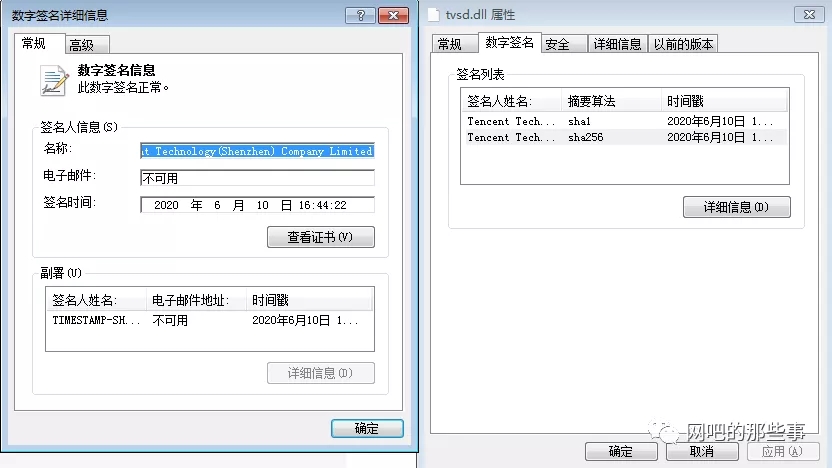The height and width of the screenshot is (468, 832).
Task: Click the 应用(A) button
Action: (x=782, y=452)
